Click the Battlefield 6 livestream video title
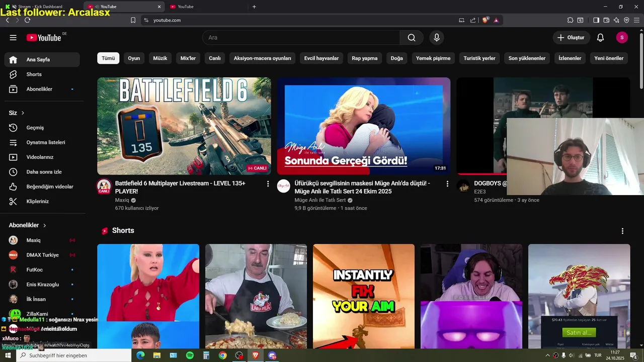 click(x=180, y=188)
